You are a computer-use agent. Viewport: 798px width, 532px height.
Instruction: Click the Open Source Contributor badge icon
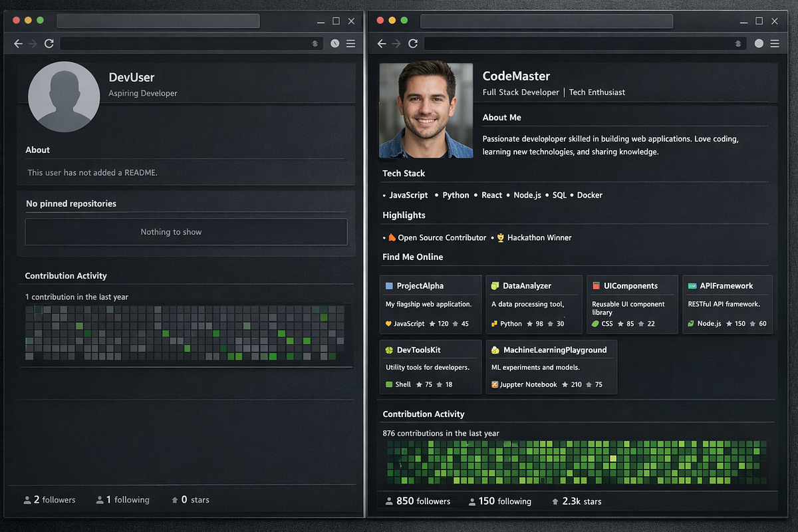(x=392, y=237)
